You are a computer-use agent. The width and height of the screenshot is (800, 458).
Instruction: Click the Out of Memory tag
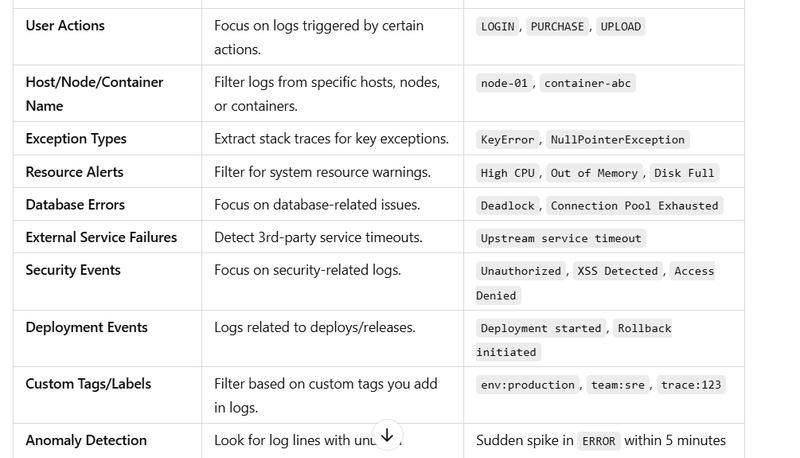(x=594, y=173)
